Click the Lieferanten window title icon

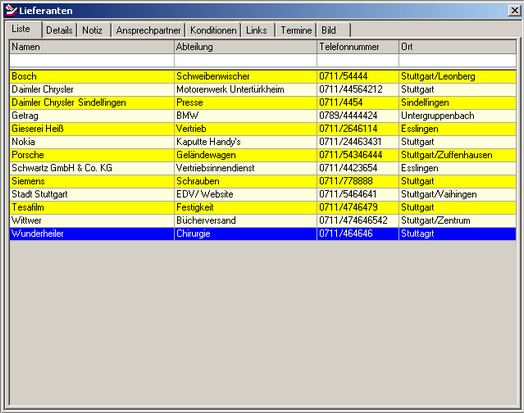click(x=11, y=10)
